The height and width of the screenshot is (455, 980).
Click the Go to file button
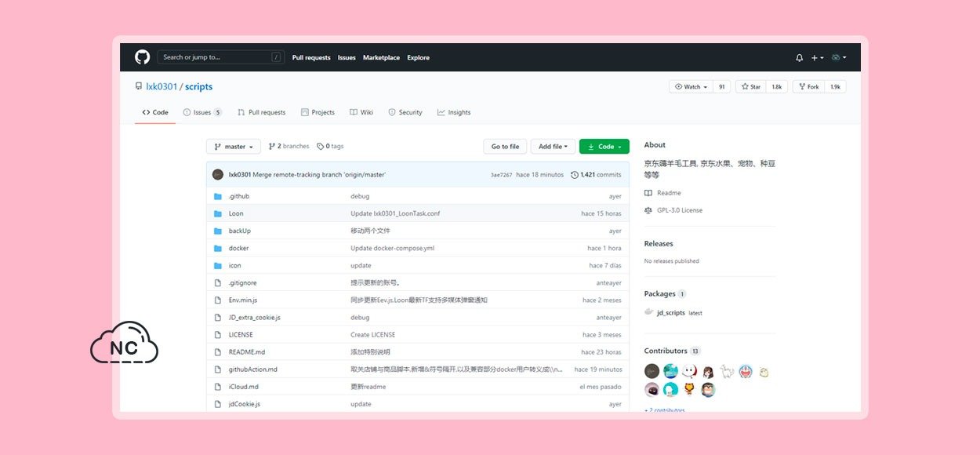coord(505,147)
